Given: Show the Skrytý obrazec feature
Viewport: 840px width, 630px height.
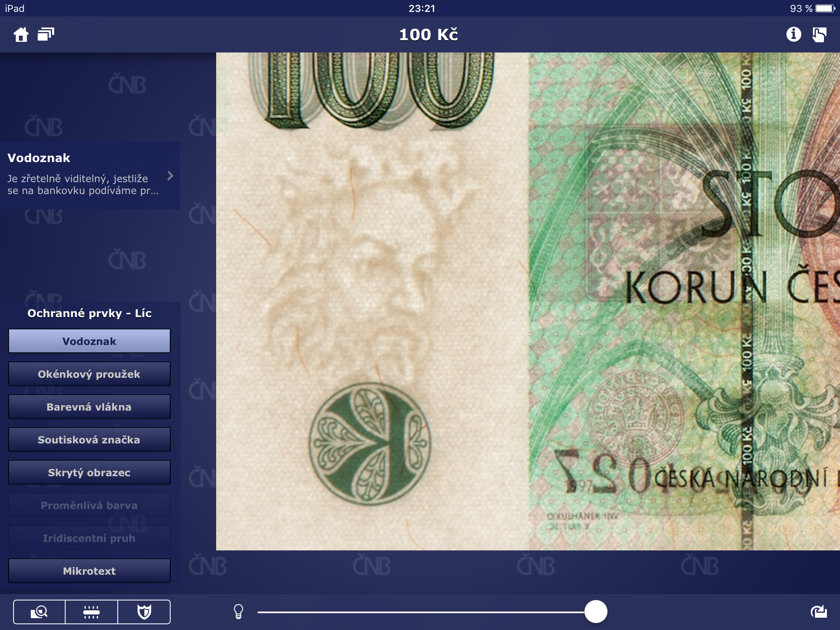Looking at the screenshot, I should (x=89, y=472).
